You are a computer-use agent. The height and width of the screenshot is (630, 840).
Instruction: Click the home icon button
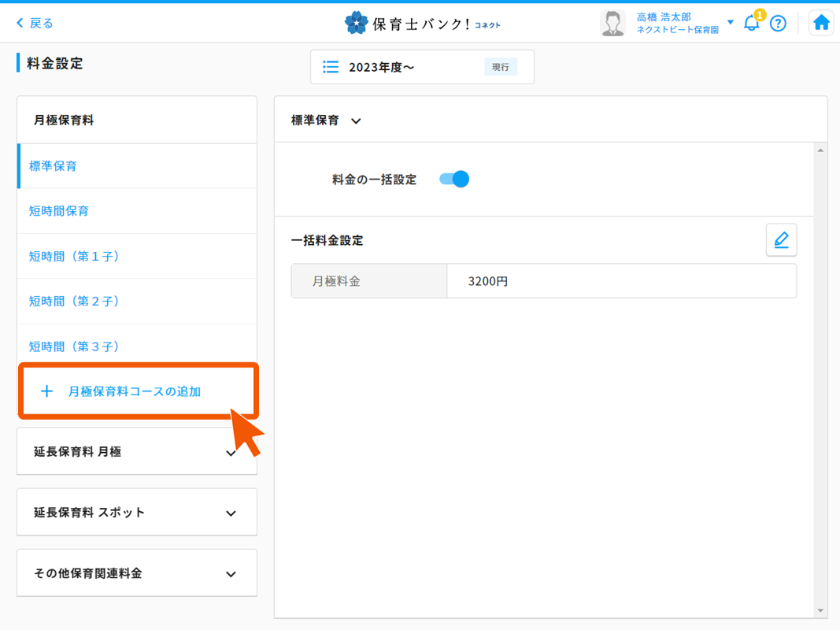pos(821,23)
